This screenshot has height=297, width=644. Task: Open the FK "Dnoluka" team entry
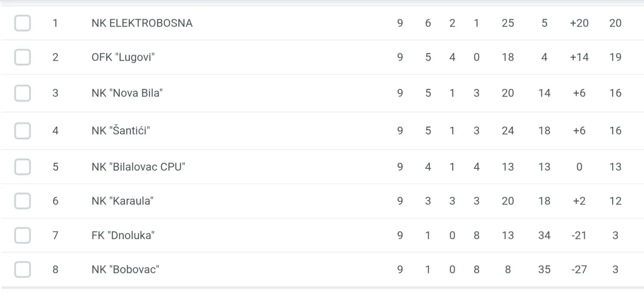(x=123, y=235)
